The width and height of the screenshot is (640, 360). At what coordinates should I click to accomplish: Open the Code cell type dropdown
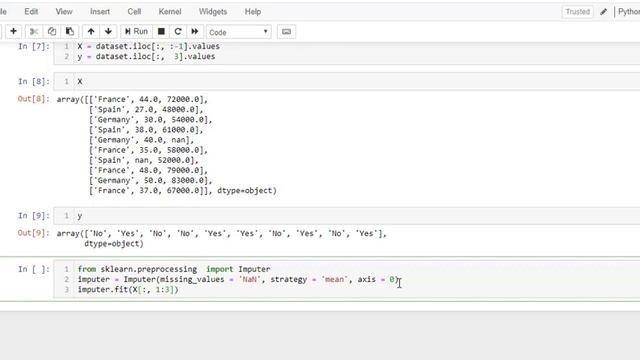coord(239,32)
